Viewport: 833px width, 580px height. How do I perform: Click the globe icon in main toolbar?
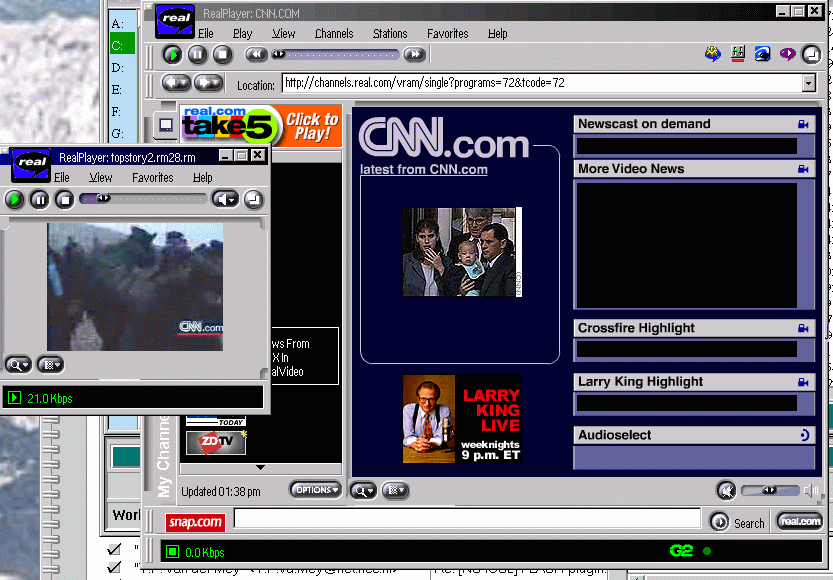point(712,54)
